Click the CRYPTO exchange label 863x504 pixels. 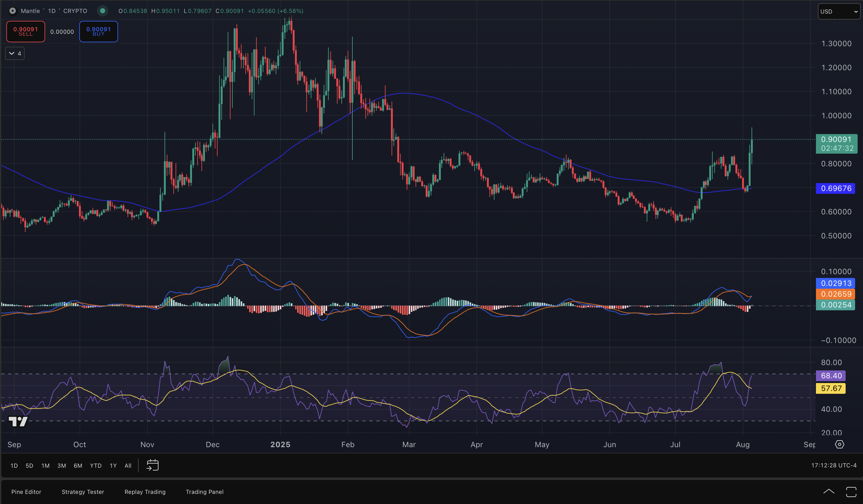[x=75, y=11]
